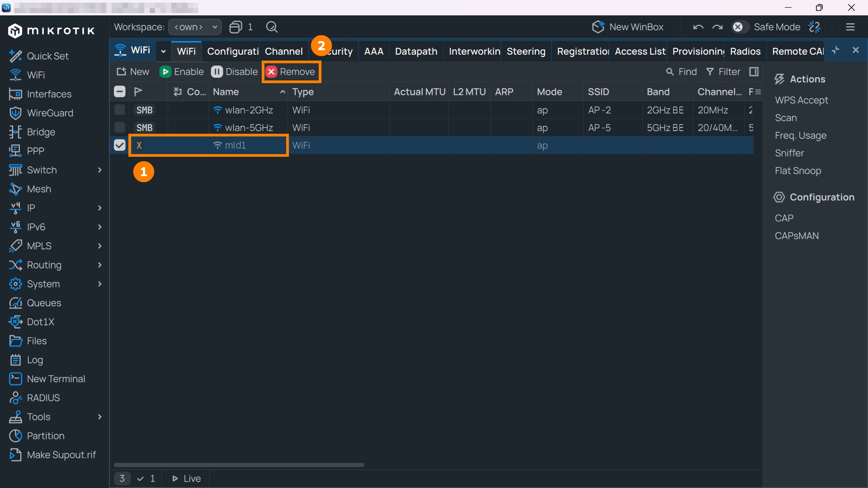Screen dimensions: 868x488
Task: Expand the IP submenu
Action: [x=100, y=208]
